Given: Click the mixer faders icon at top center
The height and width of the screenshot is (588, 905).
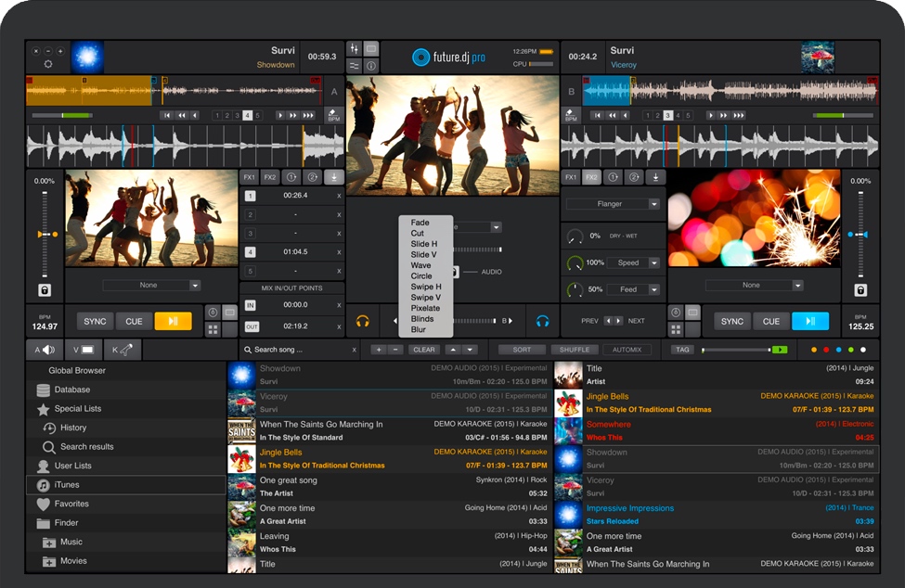Looking at the screenshot, I should click(355, 49).
